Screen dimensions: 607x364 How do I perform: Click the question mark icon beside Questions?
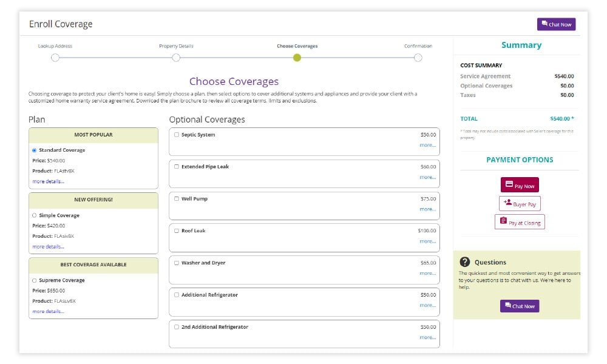click(465, 262)
